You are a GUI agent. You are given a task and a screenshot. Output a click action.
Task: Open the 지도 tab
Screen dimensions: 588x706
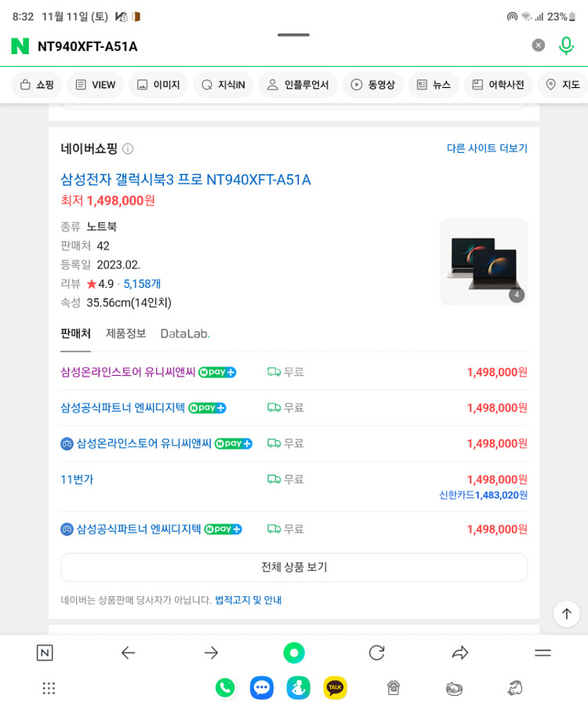tap(562, 85)
